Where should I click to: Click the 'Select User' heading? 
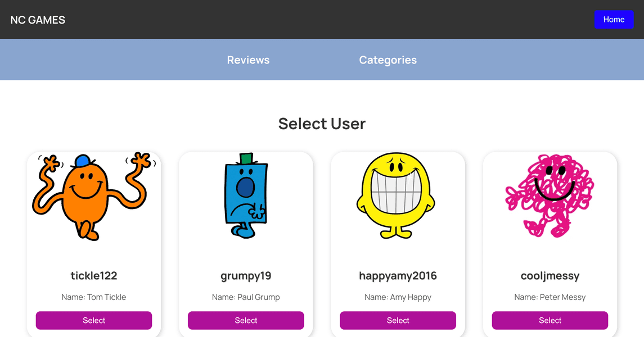tap(322, 124)
